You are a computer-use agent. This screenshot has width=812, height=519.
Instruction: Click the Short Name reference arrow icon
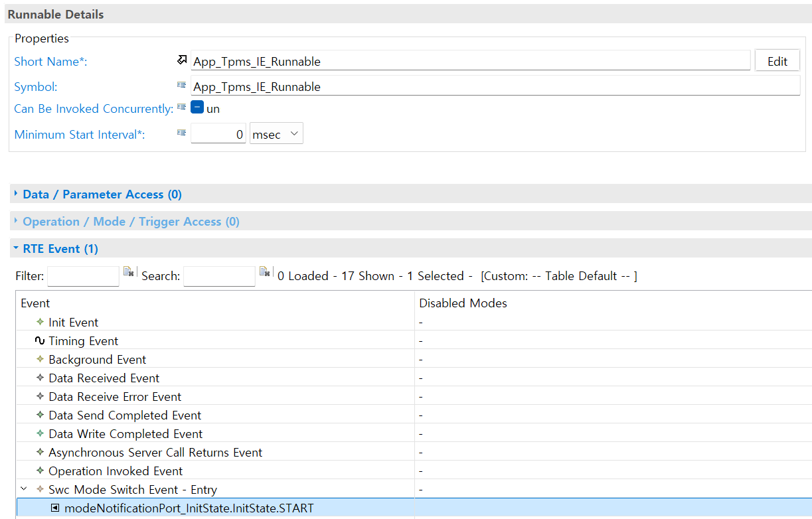pos(182,60)
